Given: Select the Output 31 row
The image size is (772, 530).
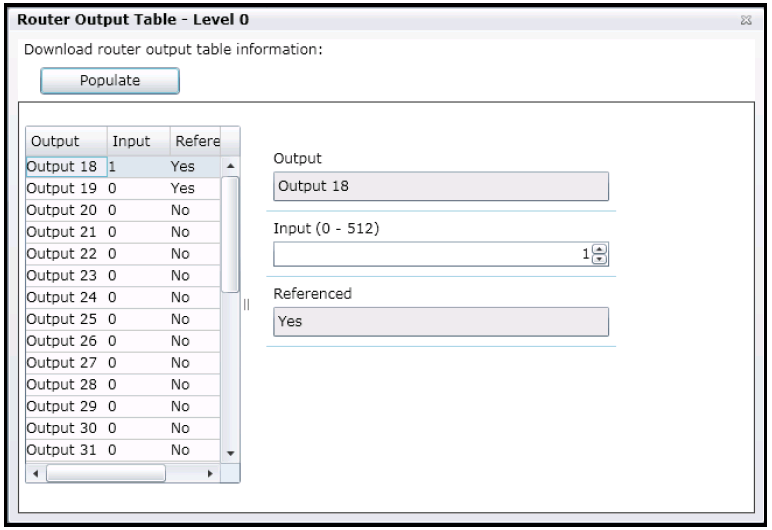Looking at the screenshot, I should pos(123,450).
